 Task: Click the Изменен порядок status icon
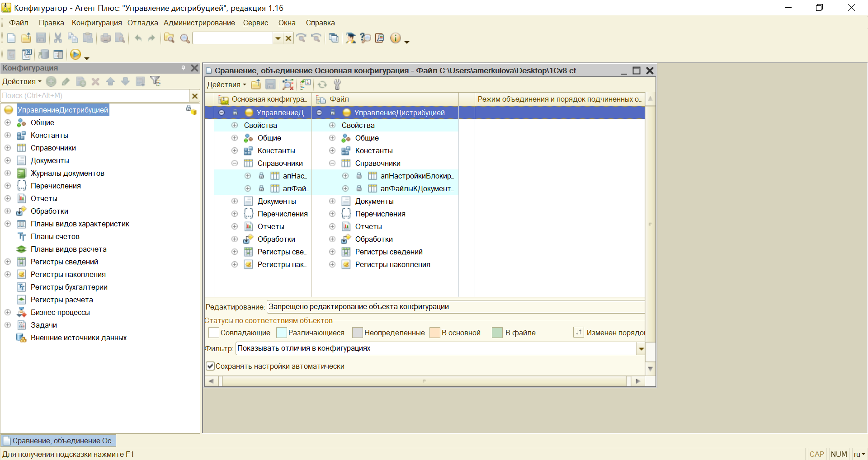(579, 333)
